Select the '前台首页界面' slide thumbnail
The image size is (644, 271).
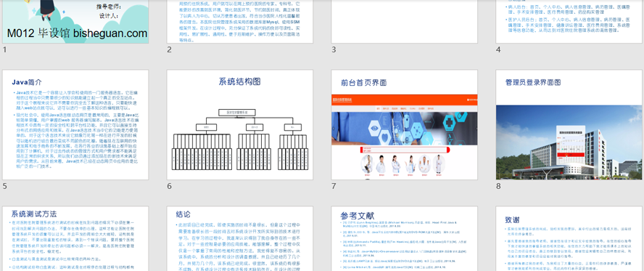pyautogui.click(x=405, y=125)
